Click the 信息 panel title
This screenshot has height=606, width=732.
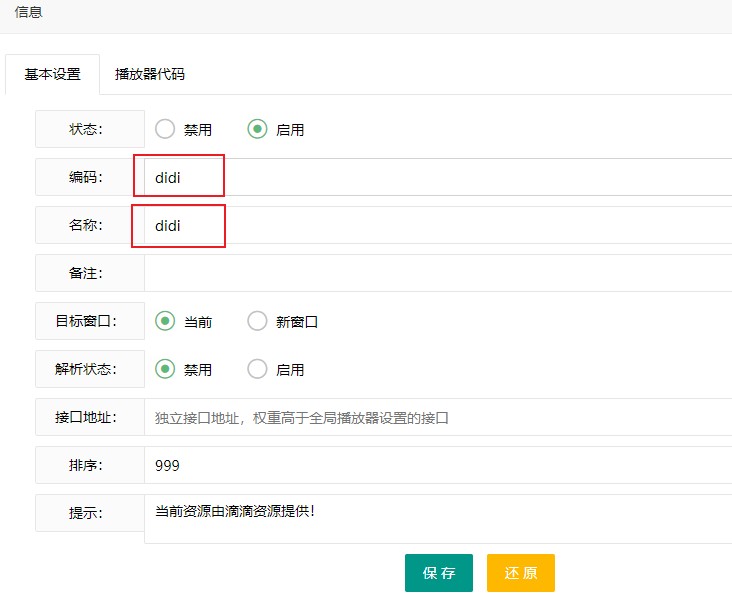29,13
